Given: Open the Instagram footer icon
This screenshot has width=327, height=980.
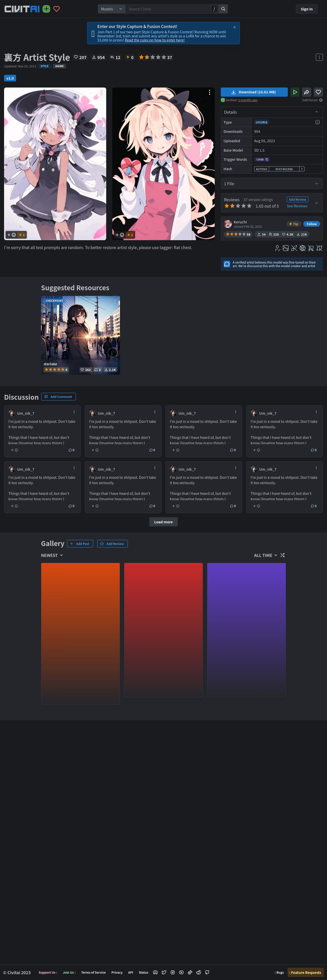Looking at the screenshot, I should pos(172,972).
